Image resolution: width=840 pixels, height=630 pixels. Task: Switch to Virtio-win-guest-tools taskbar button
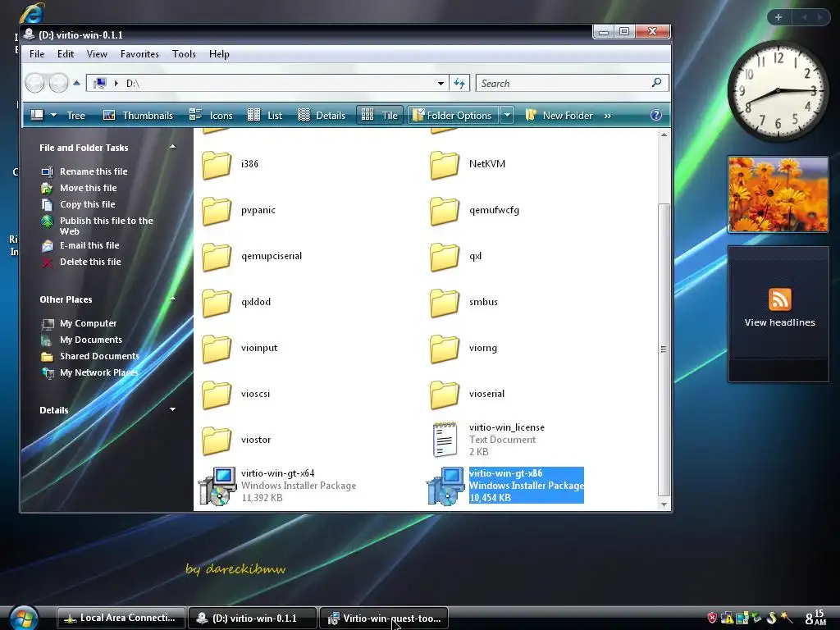click(x=384, y=619)
